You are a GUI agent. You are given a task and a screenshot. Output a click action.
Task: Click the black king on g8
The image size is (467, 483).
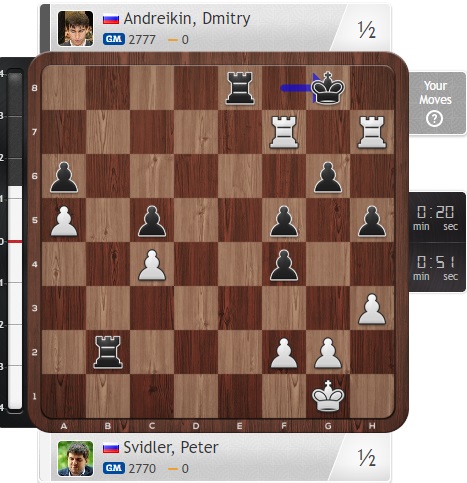[328, 88]
